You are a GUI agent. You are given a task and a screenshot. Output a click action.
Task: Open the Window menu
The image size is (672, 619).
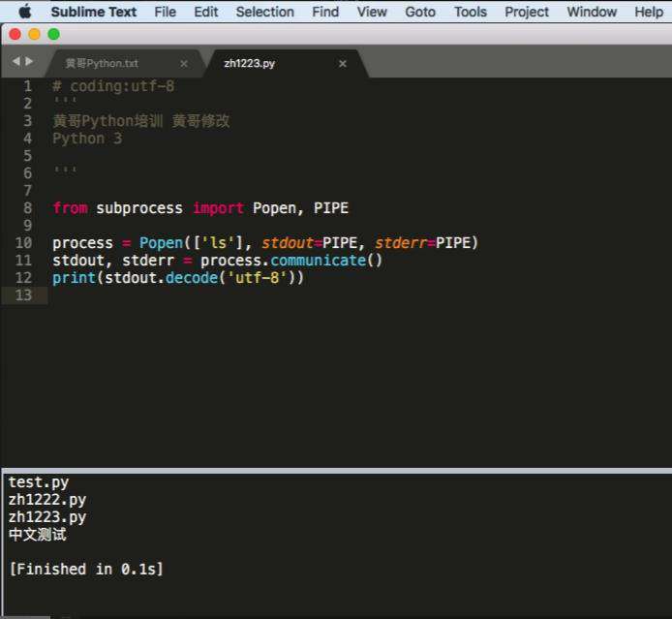592,12
